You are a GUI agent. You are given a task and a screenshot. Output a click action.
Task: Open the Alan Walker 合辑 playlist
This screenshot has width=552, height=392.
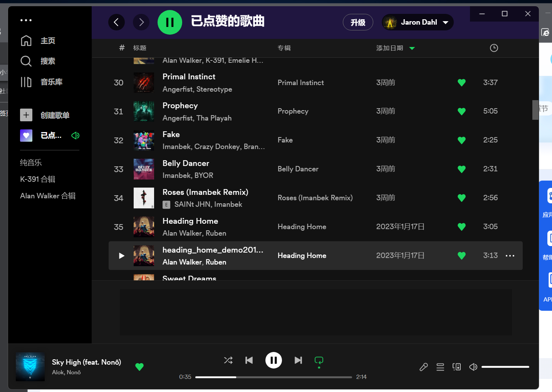click(x=48, y=196)
